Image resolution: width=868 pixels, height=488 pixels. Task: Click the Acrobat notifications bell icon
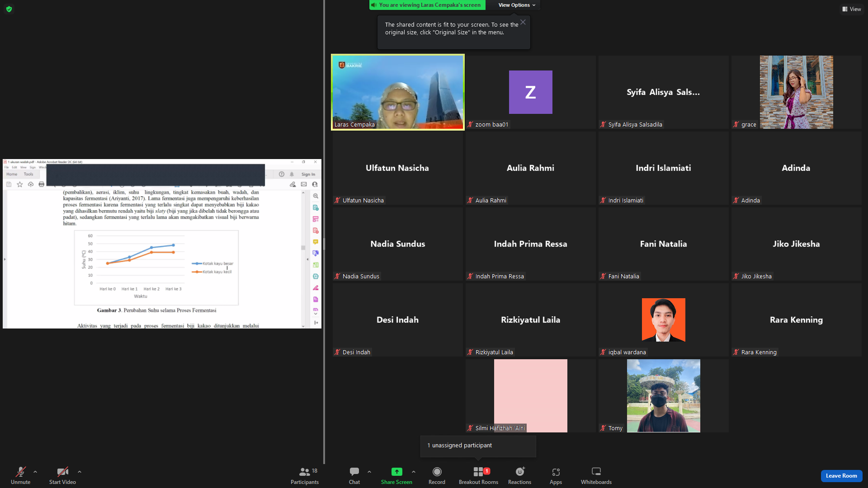(292, 174)
